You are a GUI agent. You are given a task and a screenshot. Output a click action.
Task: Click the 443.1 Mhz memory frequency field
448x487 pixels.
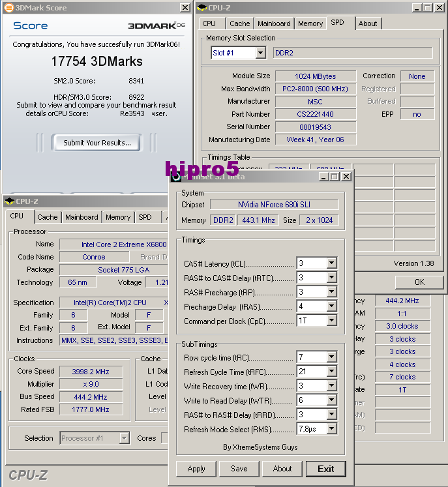pyautogui.click(x=258, y=220)
